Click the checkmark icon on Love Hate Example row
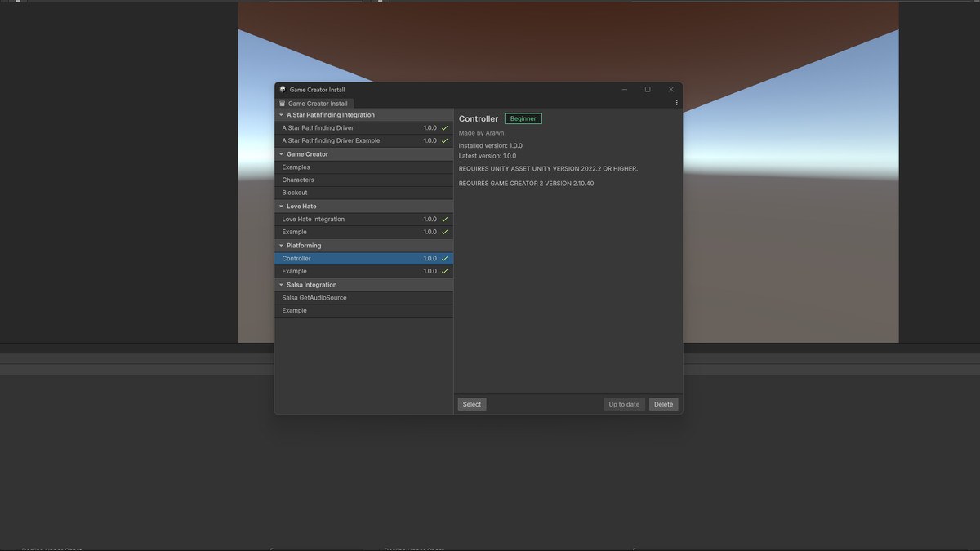 point(445,233)
